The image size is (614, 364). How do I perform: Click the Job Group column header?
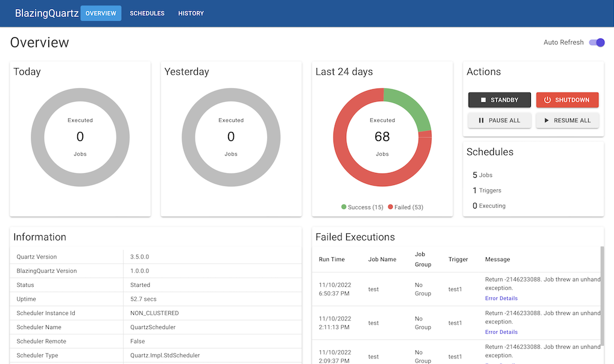[x=423, y=259]
